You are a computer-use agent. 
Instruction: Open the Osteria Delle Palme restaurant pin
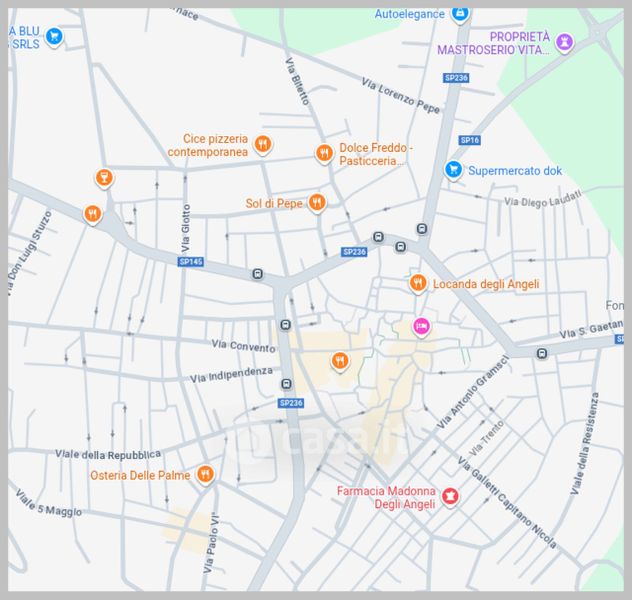205,474
